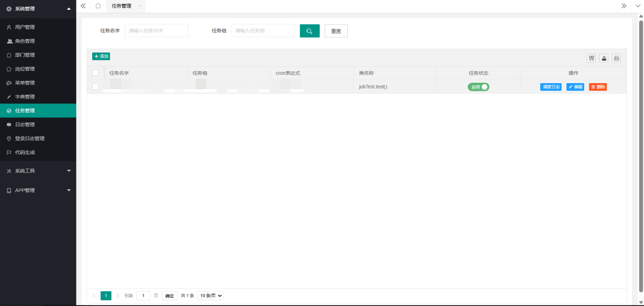644x306 pixels.
Task: Close the 任务管理 tab
Action: [140, 6]
